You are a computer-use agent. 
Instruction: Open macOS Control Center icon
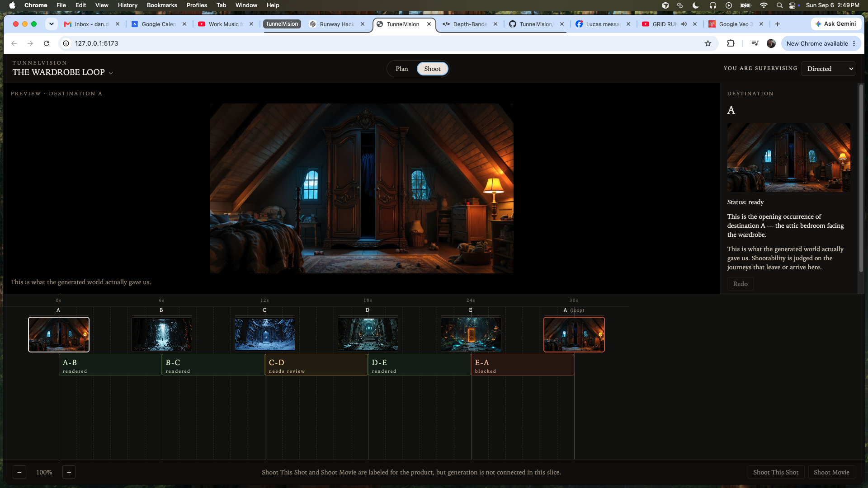(x=793, y=5)
